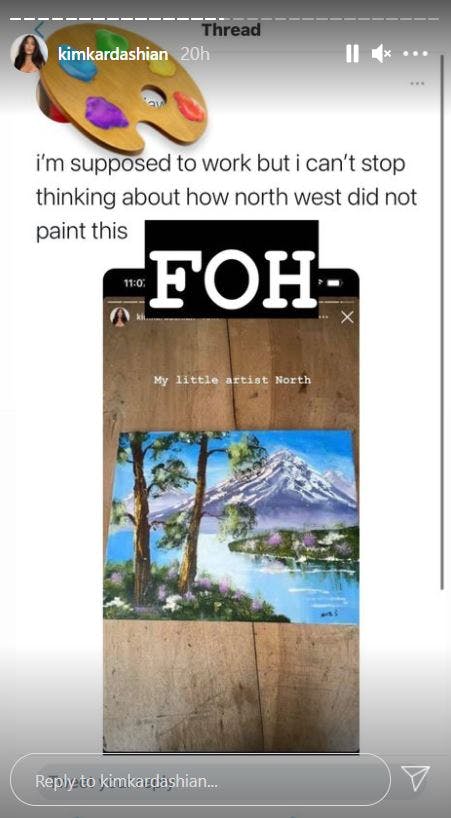Tap the FOH text sticker

point(231,269)
